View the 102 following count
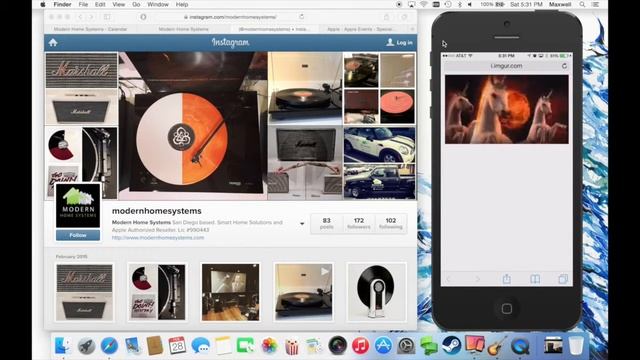The width and height of the screenshot is (640, 360). pos(391,223)
